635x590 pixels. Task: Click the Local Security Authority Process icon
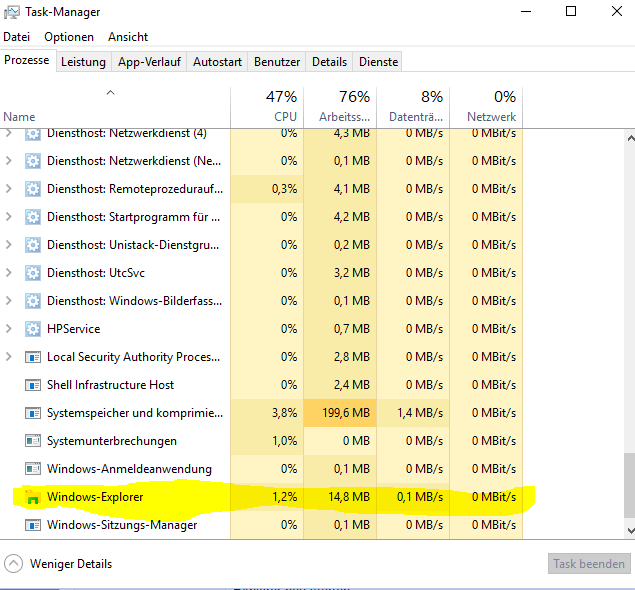(x=33, y=357)
